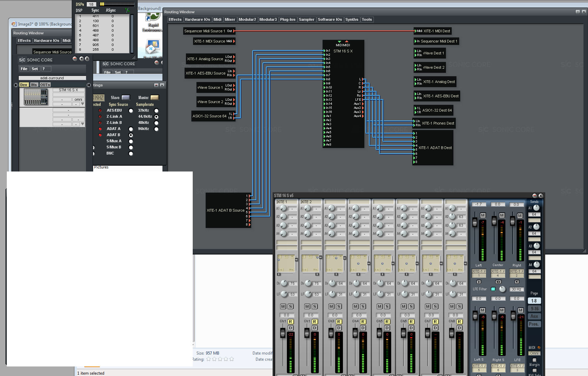588x376 pixels.
Task: Solo channel Ch4 in STM mixer
Action: coord(363,307)
